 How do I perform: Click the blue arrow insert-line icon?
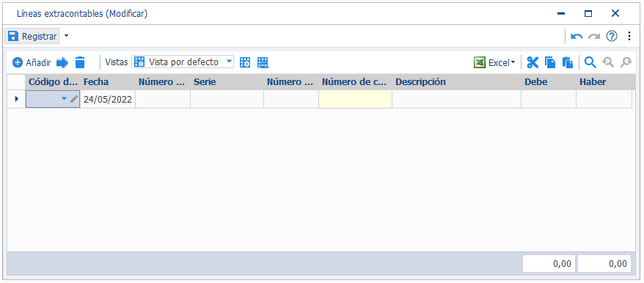62,62
